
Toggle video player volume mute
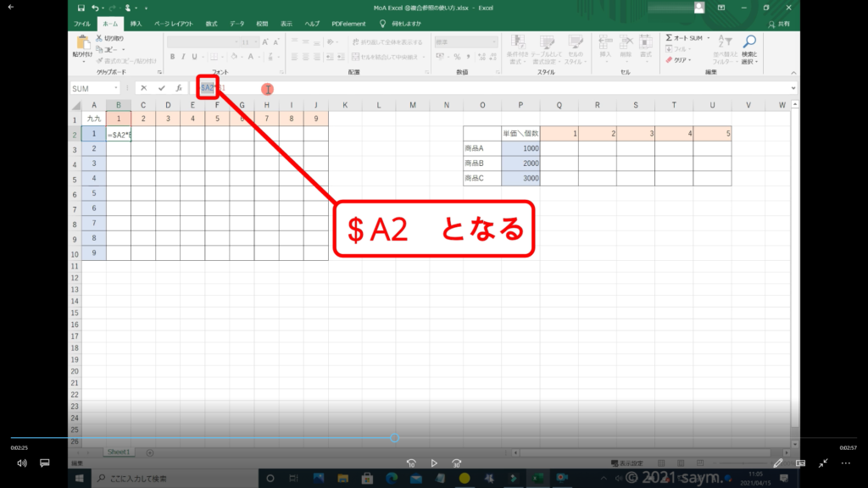[22, 463]
